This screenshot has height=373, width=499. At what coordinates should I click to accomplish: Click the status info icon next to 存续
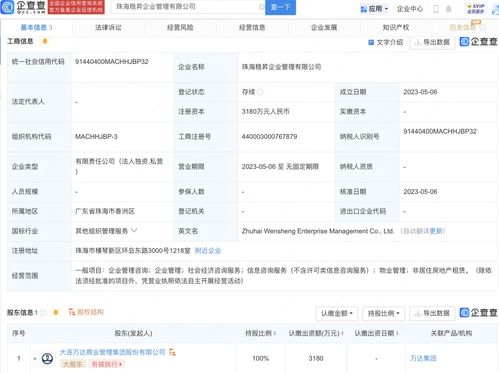coord(260,92)
